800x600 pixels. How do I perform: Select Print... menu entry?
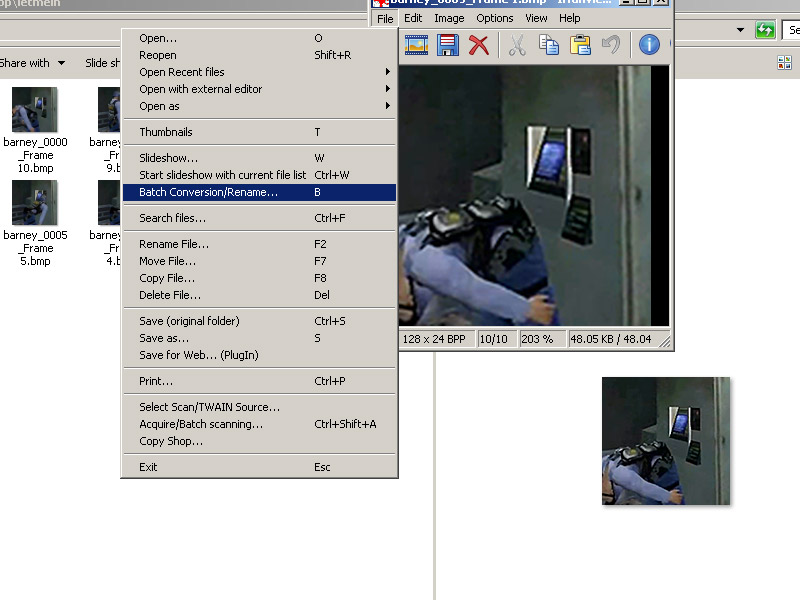[x=259, y=381]
